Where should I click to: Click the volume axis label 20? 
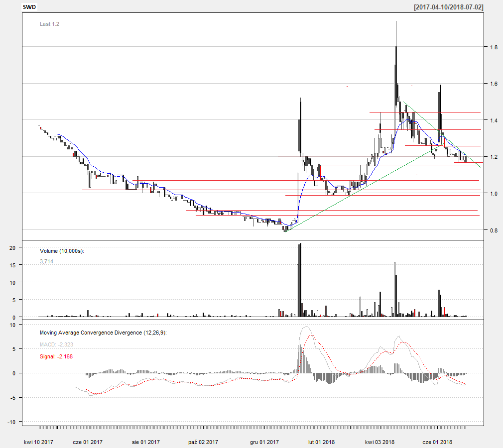pyautogui.click(x=12, y=248)
